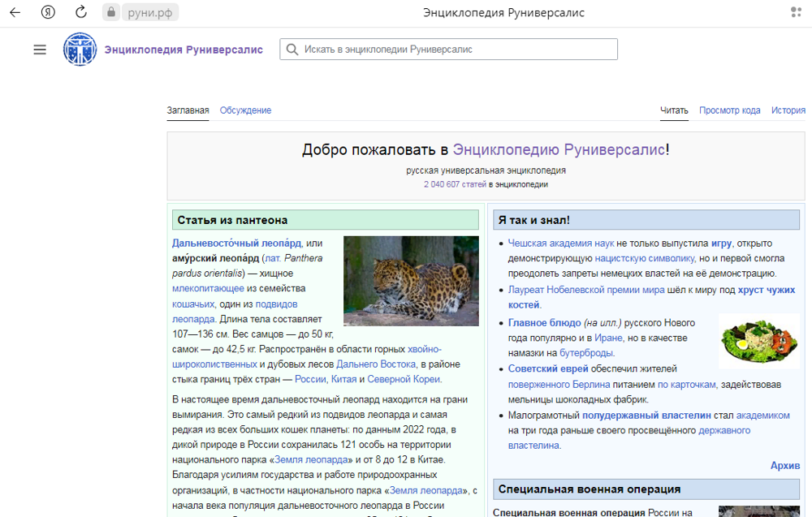Follow the игру link
This screenshot has width=812, height=517.
coord(721,243)
